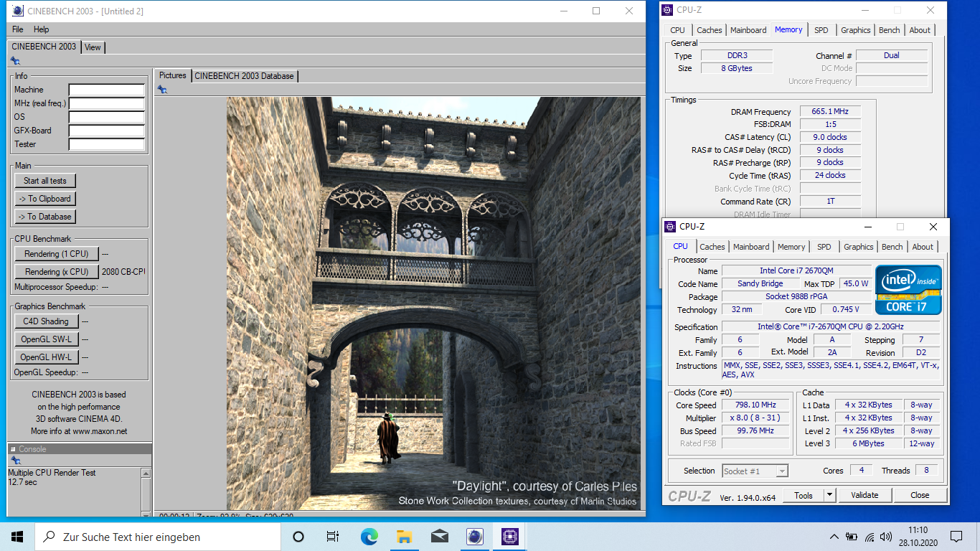Click the OS input field

[107, 117]
